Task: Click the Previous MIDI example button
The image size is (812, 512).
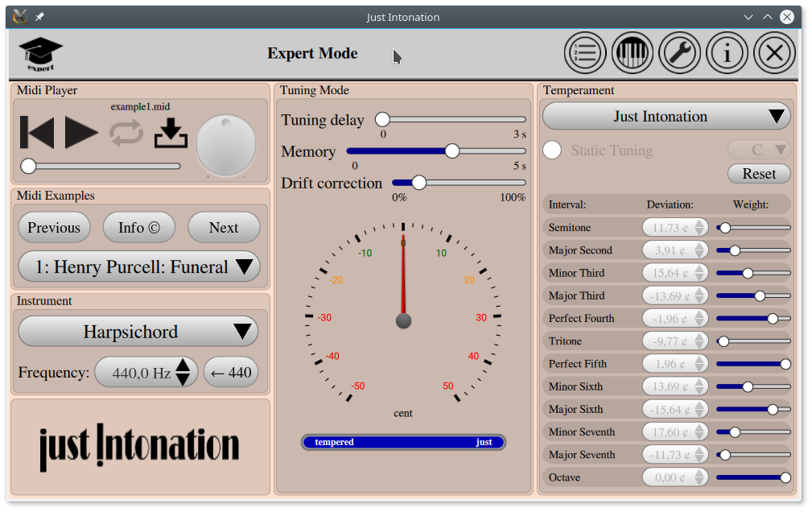Action: pyautogui.click(x=54, y=228)
